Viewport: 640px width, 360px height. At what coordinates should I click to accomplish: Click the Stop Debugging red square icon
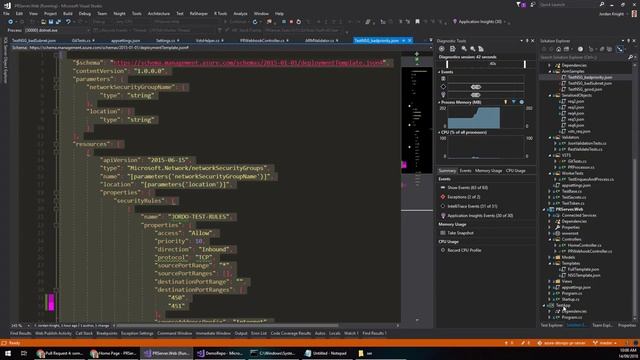[x=291, y=22]
